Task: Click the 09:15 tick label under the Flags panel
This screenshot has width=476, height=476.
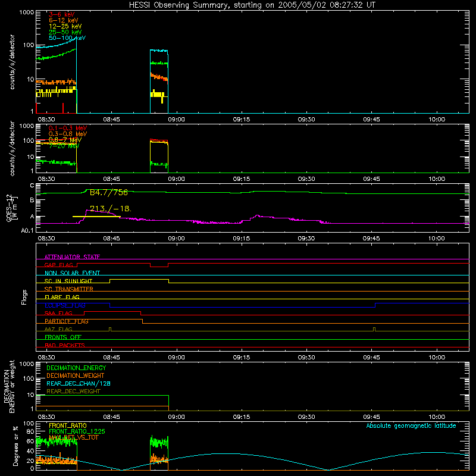Action: pos(242,358)
